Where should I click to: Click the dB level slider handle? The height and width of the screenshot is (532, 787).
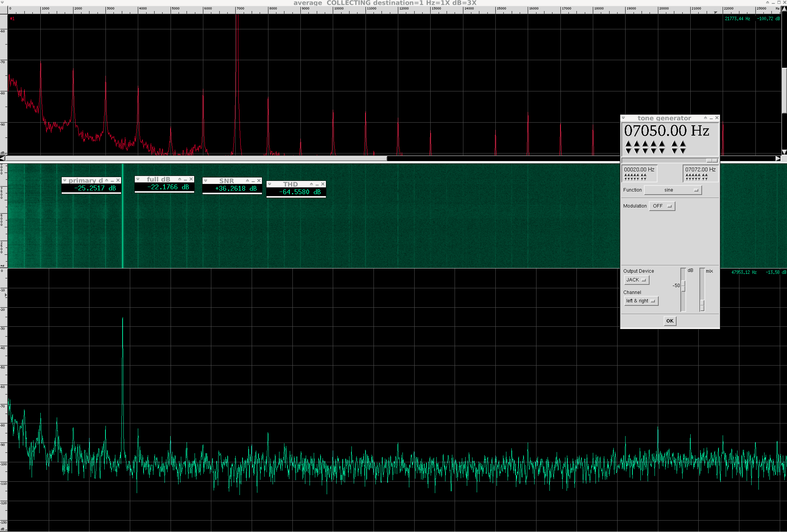[683, 286]
